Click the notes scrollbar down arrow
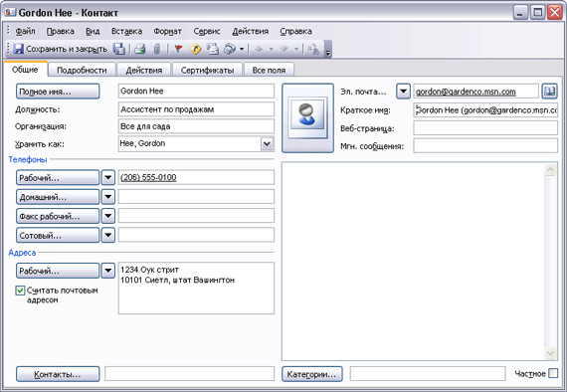 [550, 353]
